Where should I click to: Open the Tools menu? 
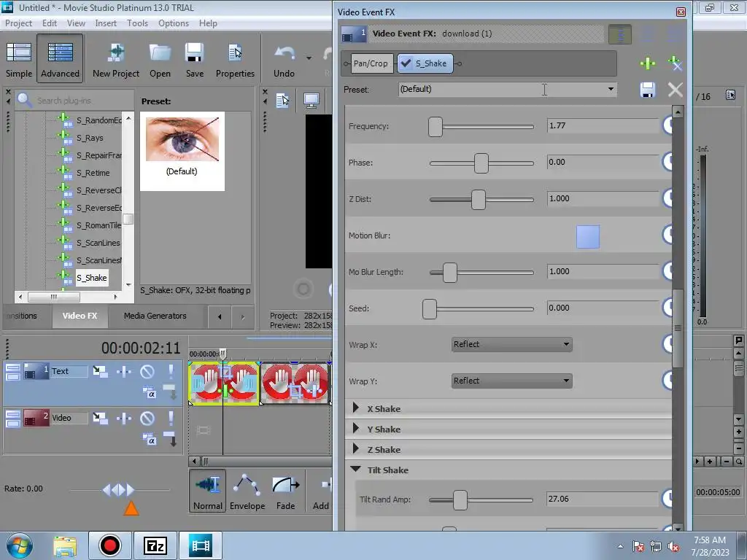[x=137, y=23]
